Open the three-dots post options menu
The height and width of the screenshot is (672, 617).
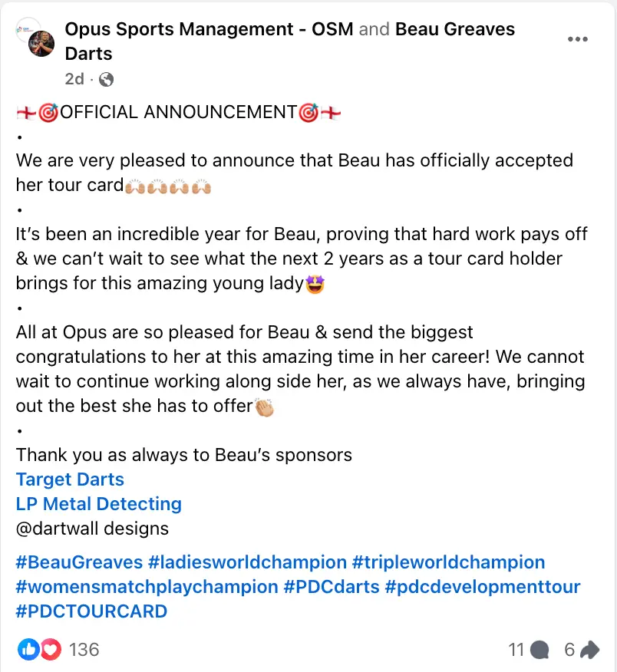click(x=578, y=40)
